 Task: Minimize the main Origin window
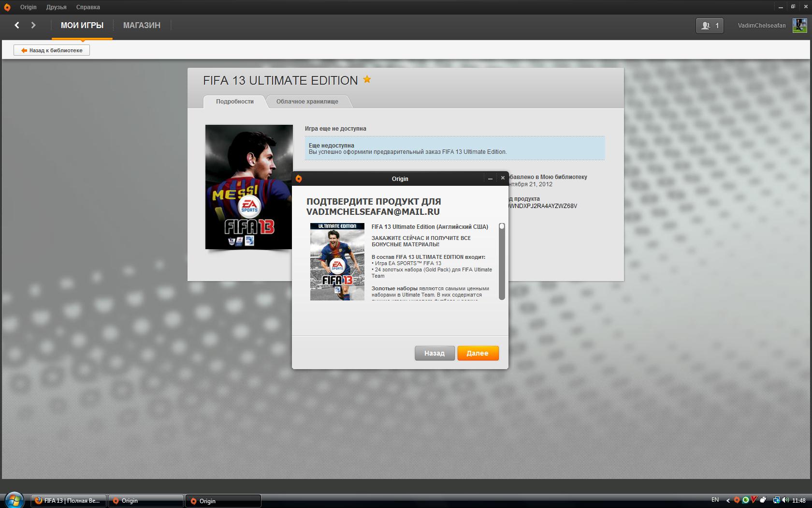click(782, 7)
